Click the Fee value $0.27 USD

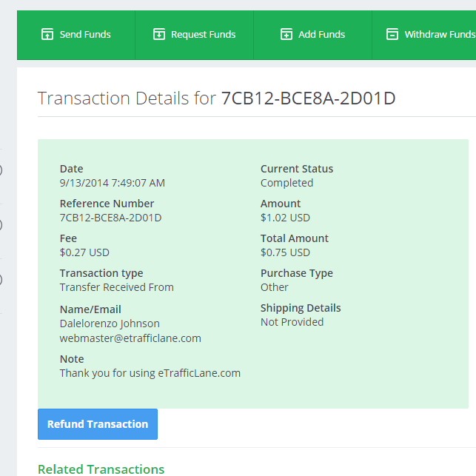84,252
